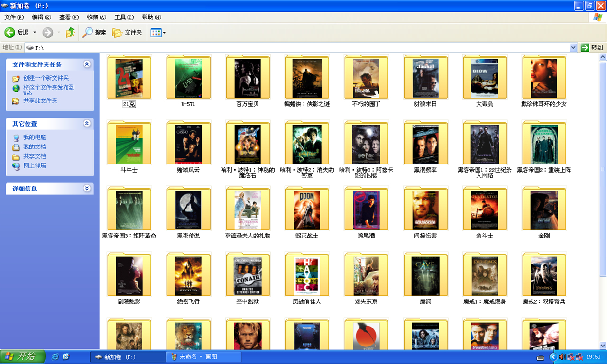Toggle the 文件夹 folders pane button

point(127,32)
